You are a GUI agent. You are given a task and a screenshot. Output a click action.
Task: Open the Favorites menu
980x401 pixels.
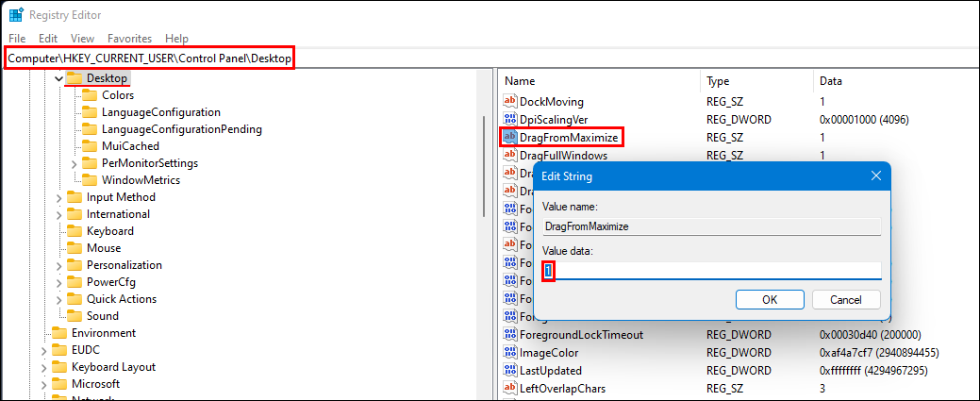[x=129, y=38]
